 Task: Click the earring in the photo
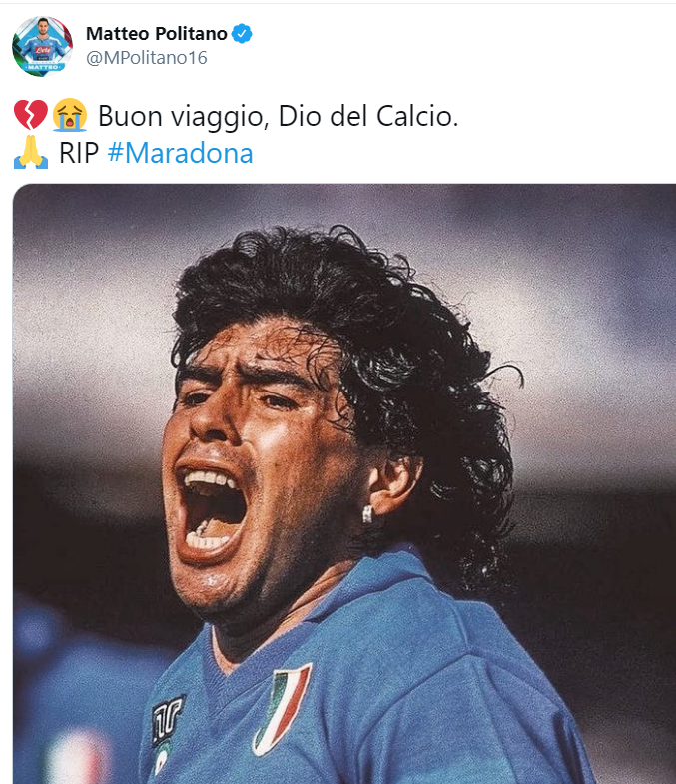coord(367,514)
